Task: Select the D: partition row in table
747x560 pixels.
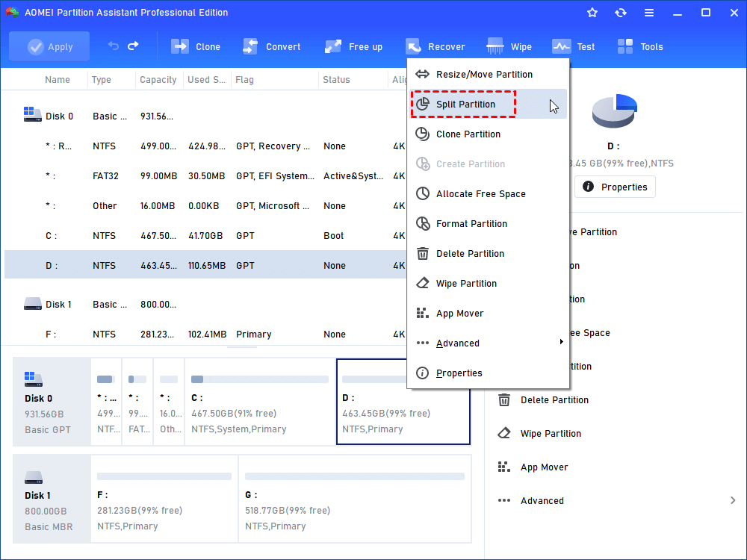Action: point(205,265)
